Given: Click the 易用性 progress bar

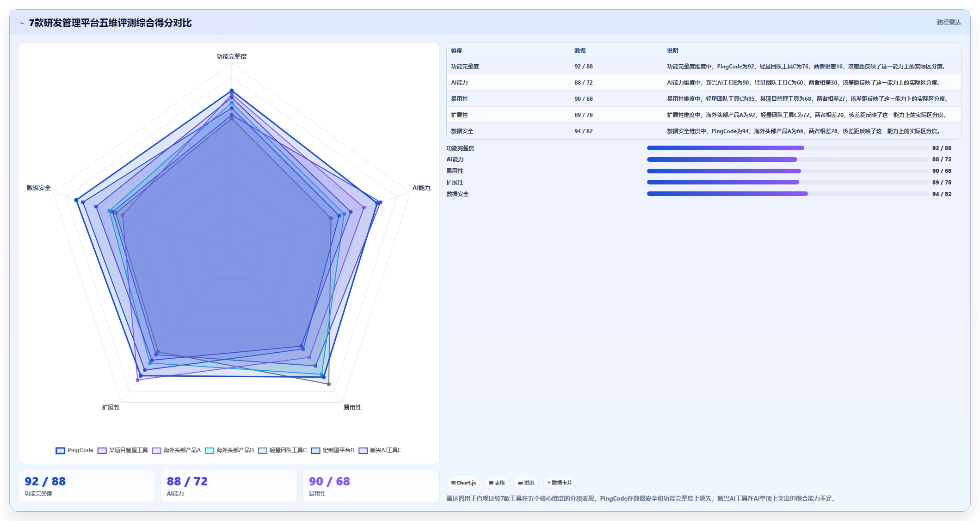Looking at the screenshot, I should click(788, 171).
